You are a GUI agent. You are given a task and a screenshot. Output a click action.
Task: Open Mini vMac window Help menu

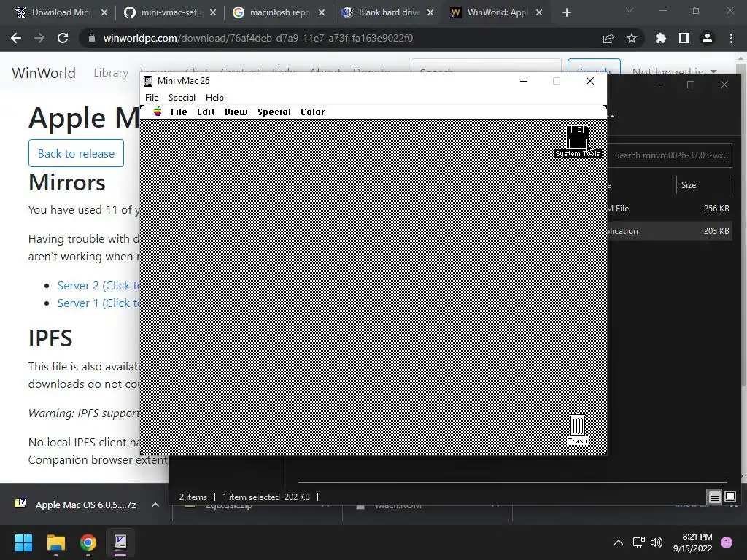[214, 98]
